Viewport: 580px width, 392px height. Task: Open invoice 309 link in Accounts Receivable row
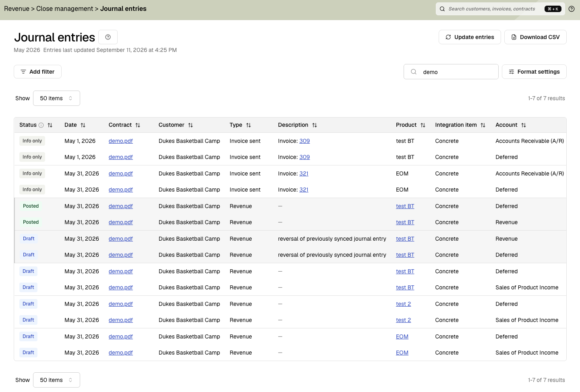[x=304, y=141]
